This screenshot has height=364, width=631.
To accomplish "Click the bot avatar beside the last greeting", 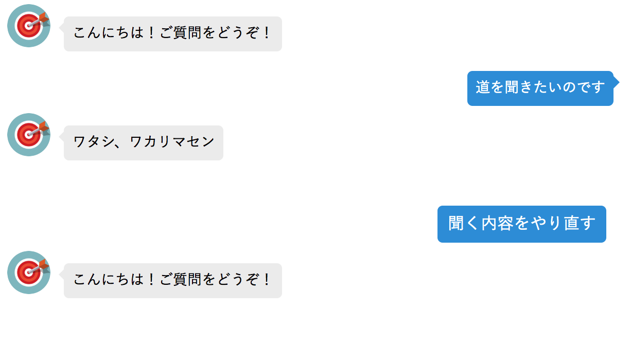I will tap(29, 272).
